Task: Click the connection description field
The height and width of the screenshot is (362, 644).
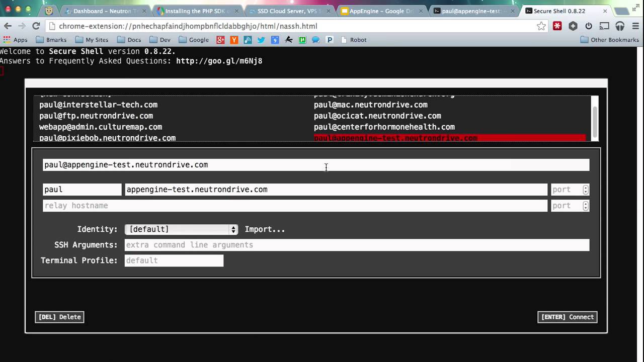Action: (x=316, y=165)
